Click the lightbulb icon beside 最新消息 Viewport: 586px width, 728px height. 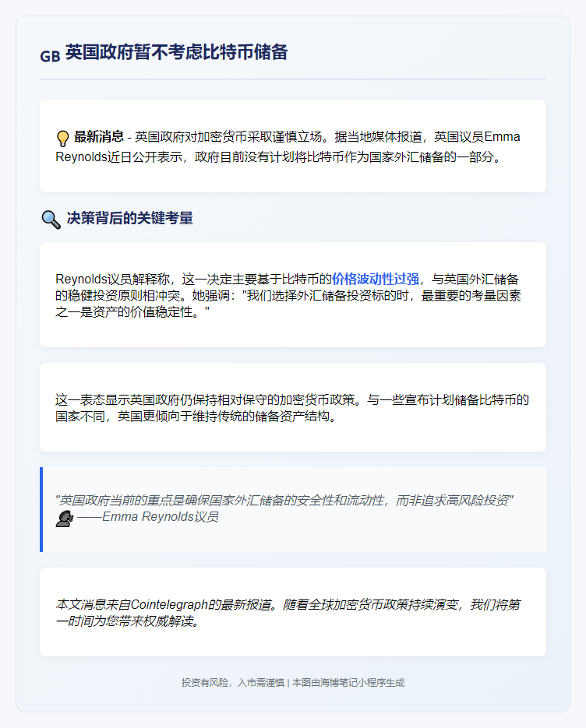point(63,139)
